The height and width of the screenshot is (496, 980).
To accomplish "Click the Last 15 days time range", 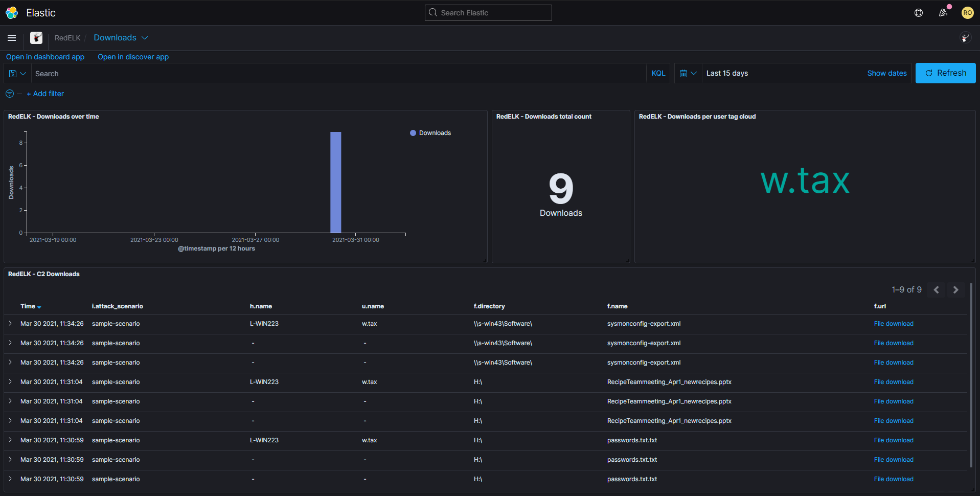I will [727, 73].
